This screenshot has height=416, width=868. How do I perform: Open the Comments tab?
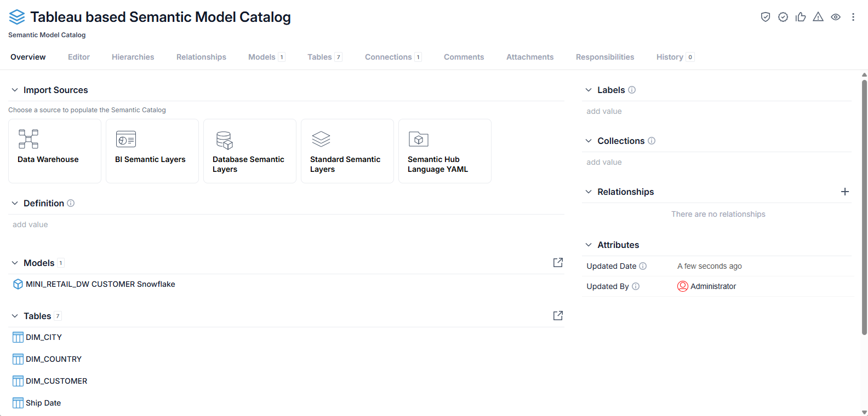click(x=464, y=57)
